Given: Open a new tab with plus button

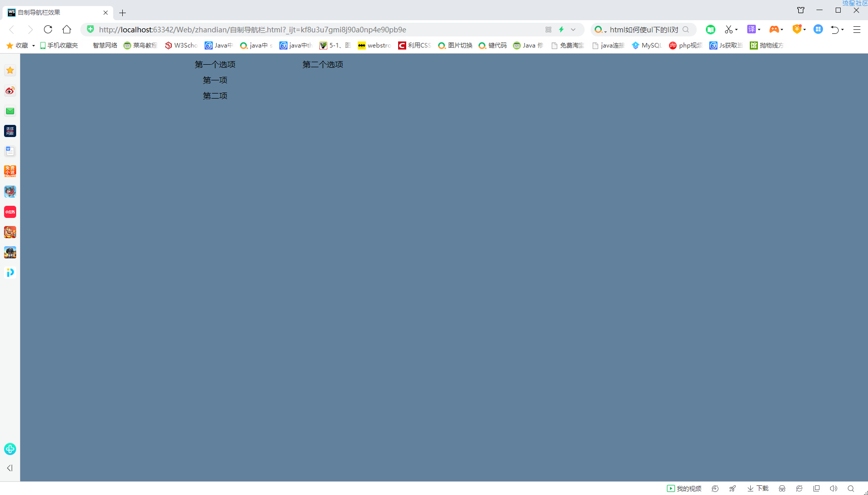Looking at the screenshot, I should (122, 13).
